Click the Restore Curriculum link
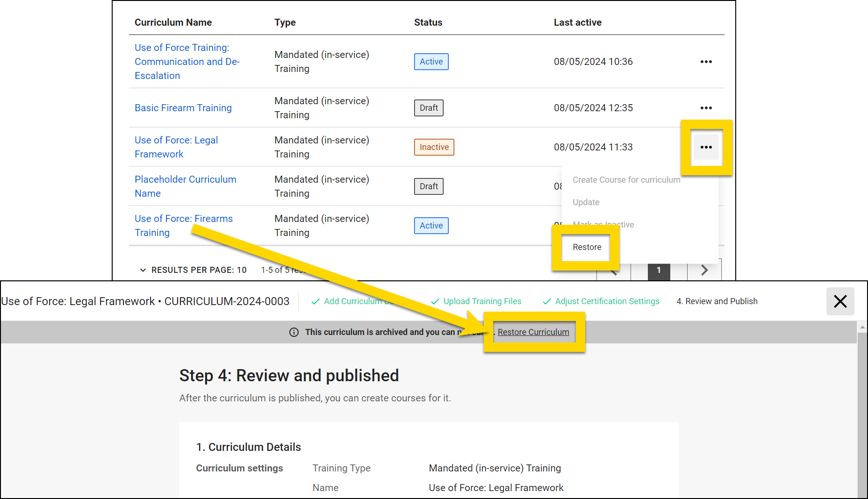The width and height of the screenshot is (868, 499). click(533, 332)
